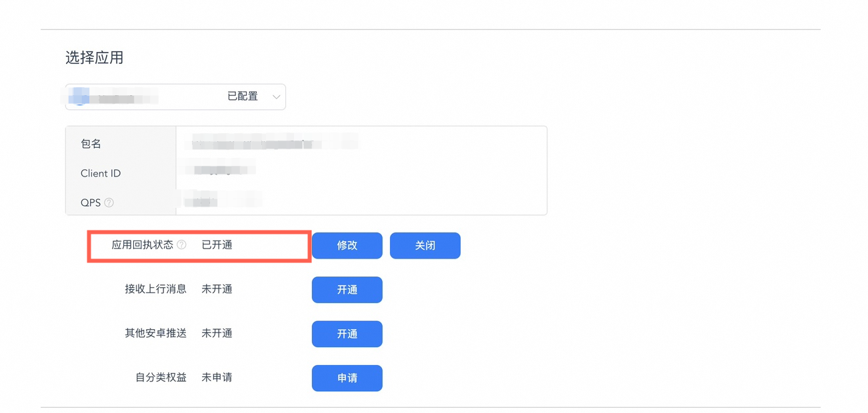Click the 应用回执状态 label

[x=142, y=245]
